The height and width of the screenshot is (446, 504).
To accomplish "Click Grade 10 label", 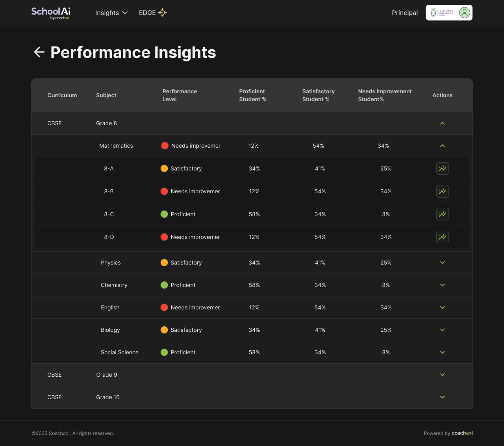I will point(108,397).
